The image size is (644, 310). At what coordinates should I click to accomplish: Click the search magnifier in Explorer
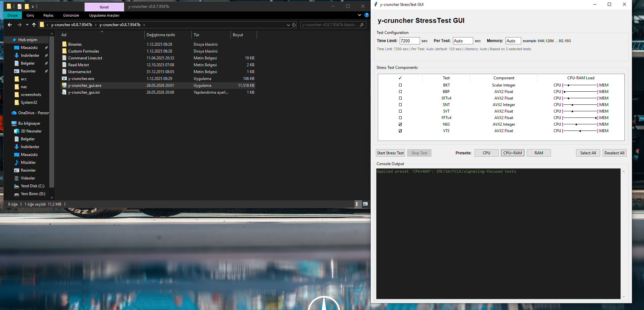[x=362, y=25]
